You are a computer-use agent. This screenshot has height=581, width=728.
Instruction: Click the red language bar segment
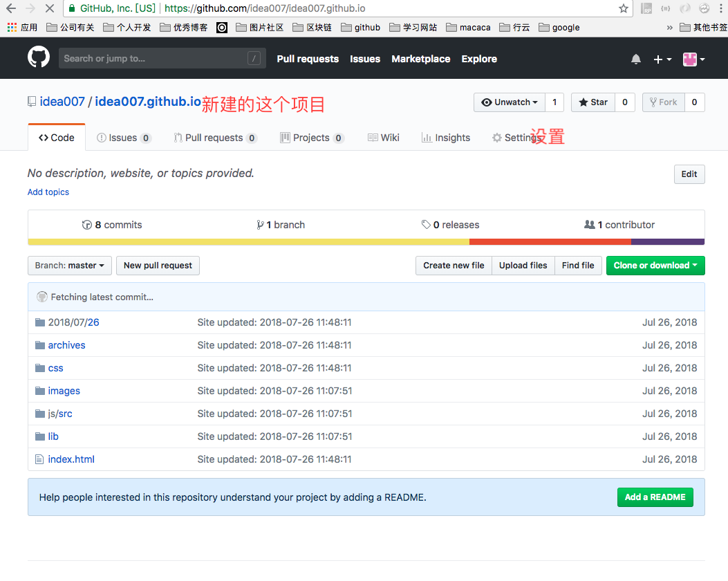click(x=550, y=242)
